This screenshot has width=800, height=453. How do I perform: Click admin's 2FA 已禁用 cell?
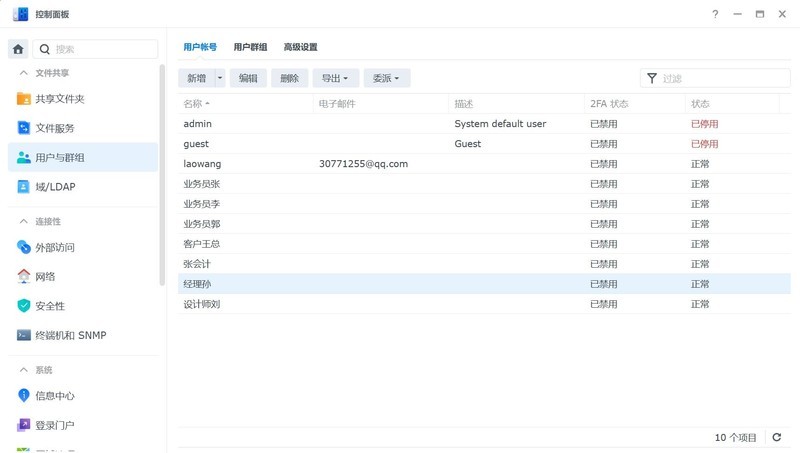604,123
